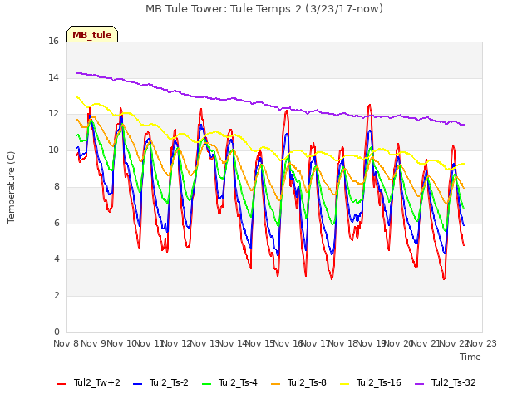Click the orange Tul2_Ts-8 legend swatch

pos(276,384)
